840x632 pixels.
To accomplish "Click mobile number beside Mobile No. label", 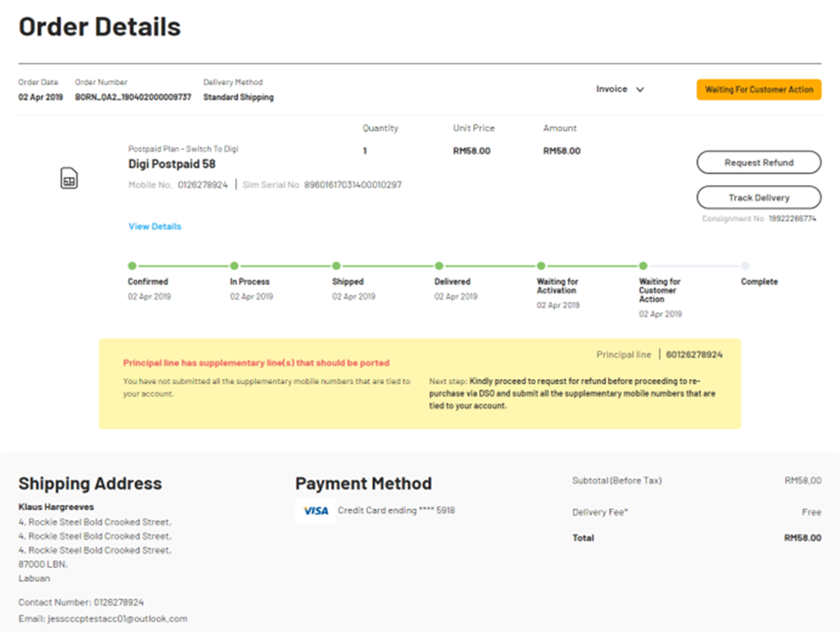I will [202, 185].
